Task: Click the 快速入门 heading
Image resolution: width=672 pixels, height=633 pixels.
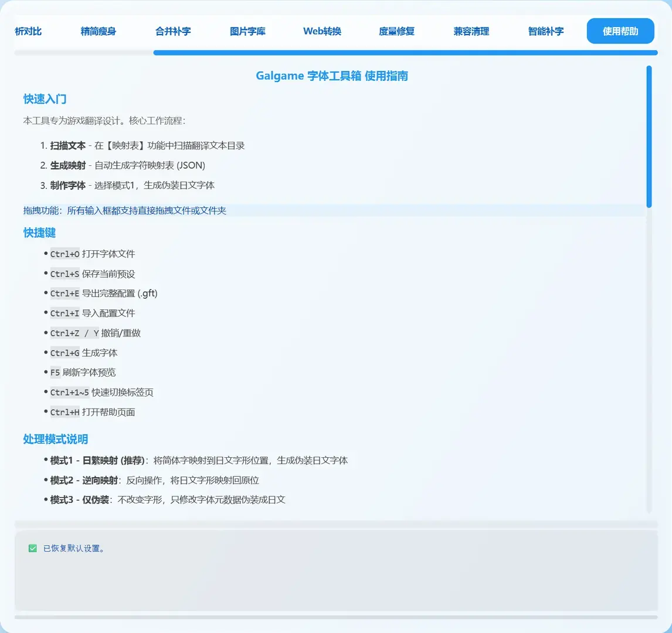Action: point(45,99)
